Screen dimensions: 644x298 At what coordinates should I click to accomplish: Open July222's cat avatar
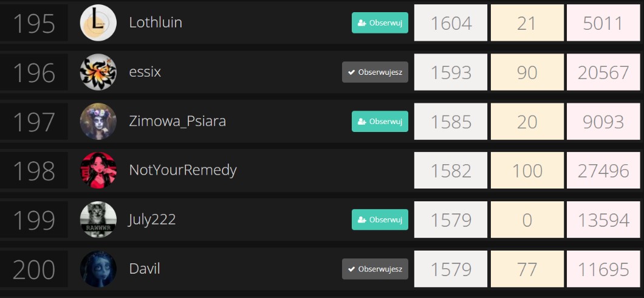98,220
